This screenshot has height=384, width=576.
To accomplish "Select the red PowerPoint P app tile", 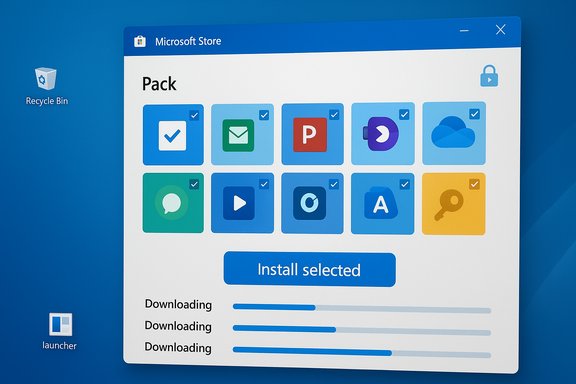I will click(313, 134).
